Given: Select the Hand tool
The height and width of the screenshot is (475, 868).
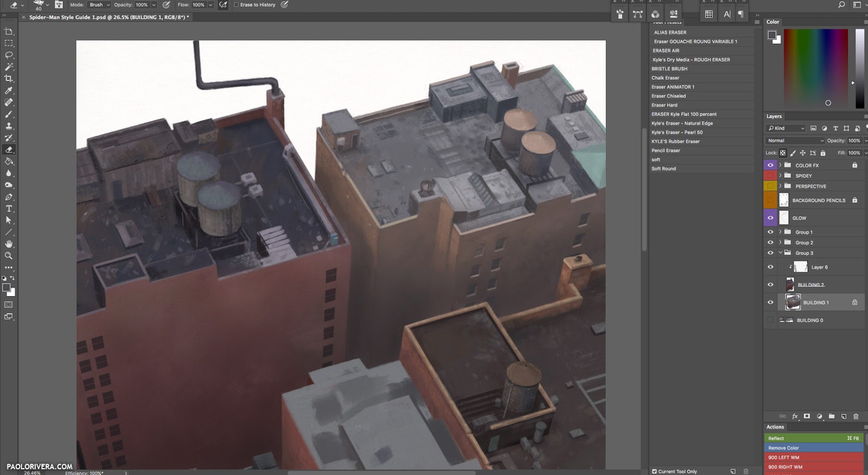Looking at the screenshot, I should [9, 244].
